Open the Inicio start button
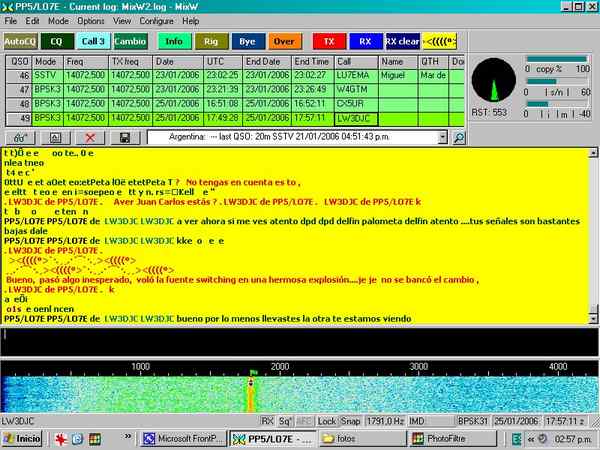 pyautogui.click(x=23, y=439)
